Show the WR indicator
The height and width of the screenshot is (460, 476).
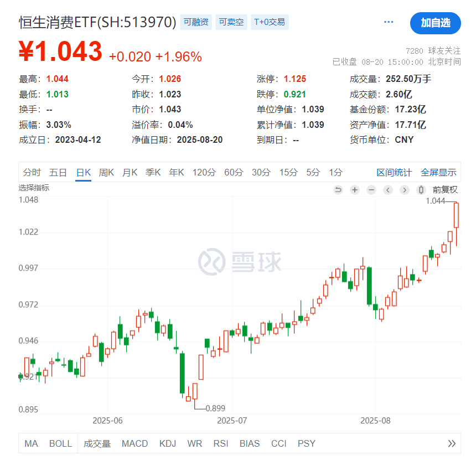pos(195,443)
